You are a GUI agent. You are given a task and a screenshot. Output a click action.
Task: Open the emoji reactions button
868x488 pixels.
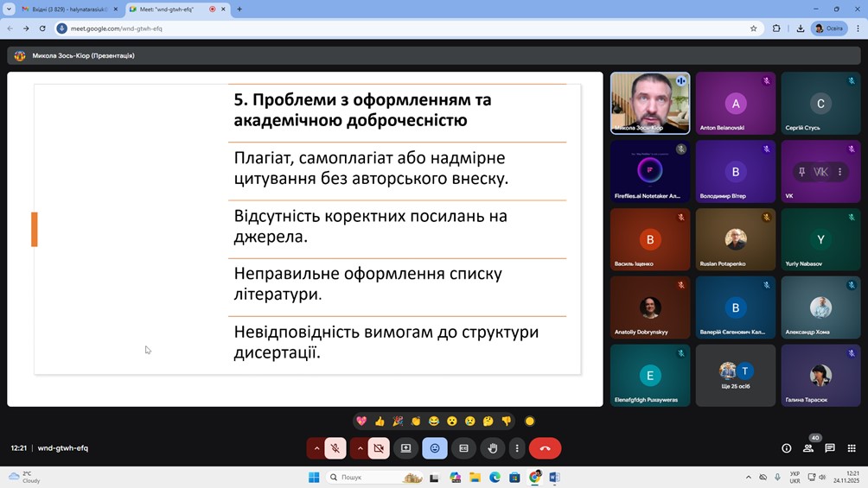(x=435, y=448)
